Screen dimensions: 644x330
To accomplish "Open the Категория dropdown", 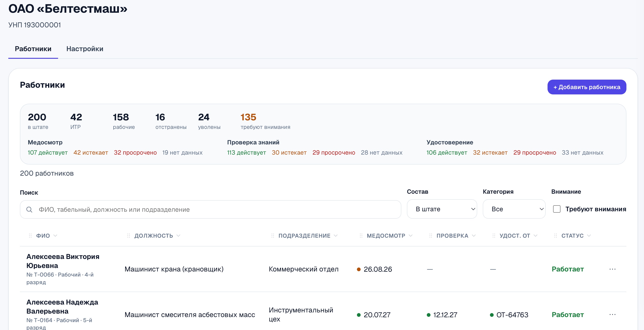I will point(514,209).
